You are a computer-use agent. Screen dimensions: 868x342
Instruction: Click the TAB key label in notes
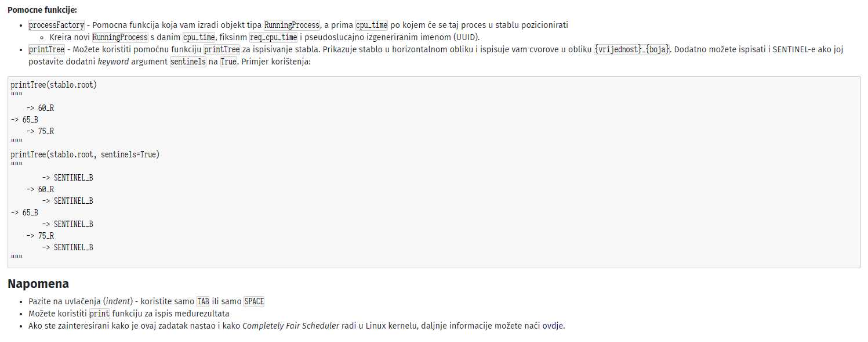pyautogui.click(x=203, y=301)
